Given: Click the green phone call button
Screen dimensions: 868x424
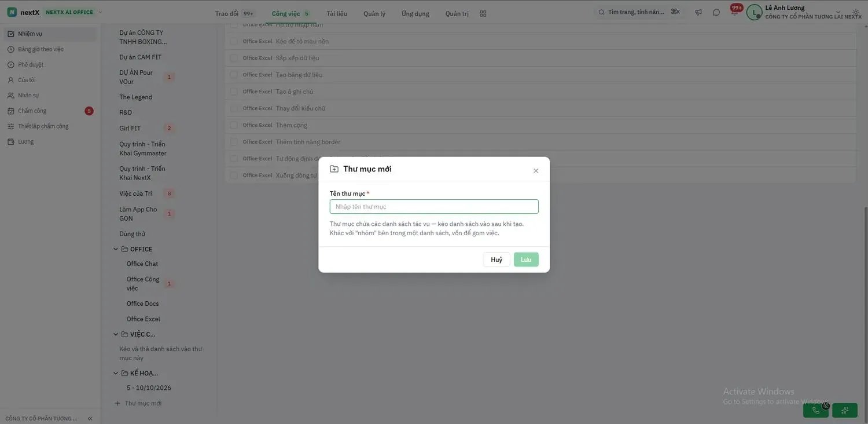Looking at the screenshot, I should 816,410.
